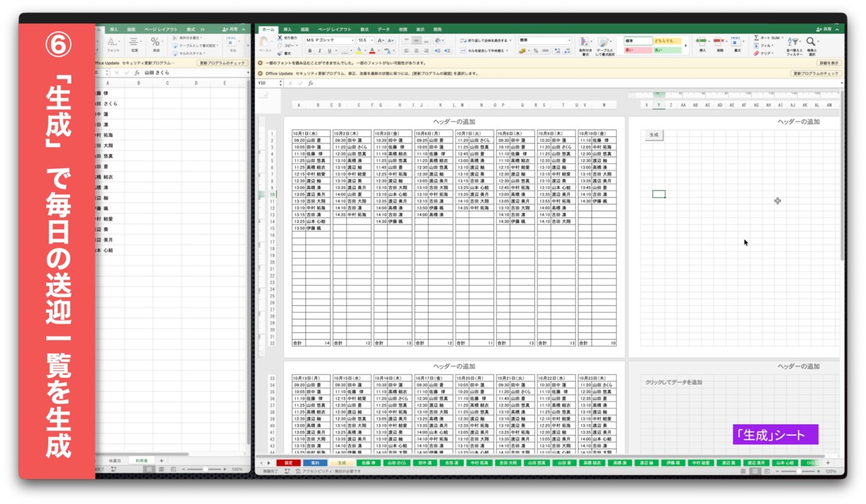Open Find and Select magnifier icon
Image resolution: width=866 pixels, height=504 pixels.
(x=811, y=43)
